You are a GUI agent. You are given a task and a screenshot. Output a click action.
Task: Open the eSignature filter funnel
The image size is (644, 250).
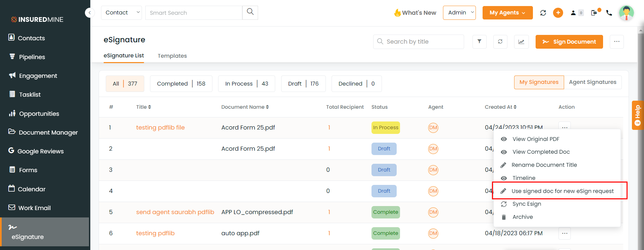coord(479,42)
